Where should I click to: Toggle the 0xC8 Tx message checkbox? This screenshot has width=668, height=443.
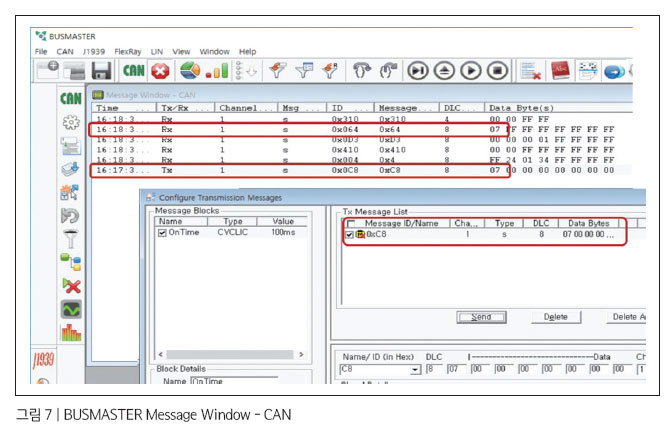tap(349, 235)
